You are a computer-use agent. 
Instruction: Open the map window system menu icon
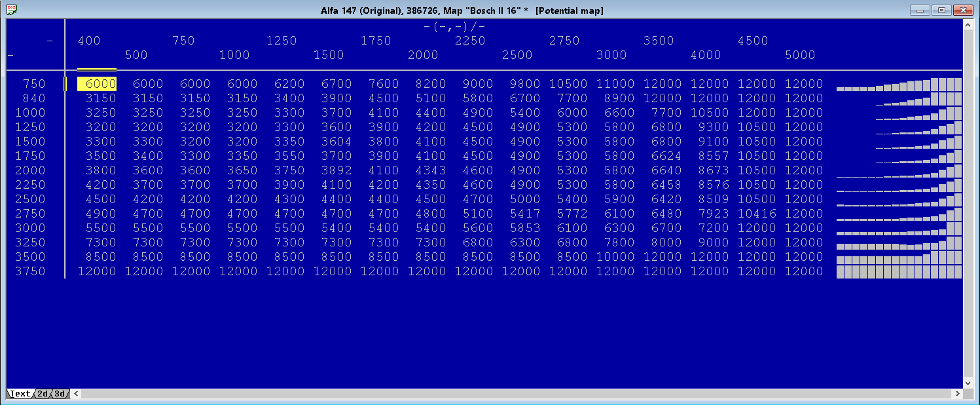click(11, 10)
